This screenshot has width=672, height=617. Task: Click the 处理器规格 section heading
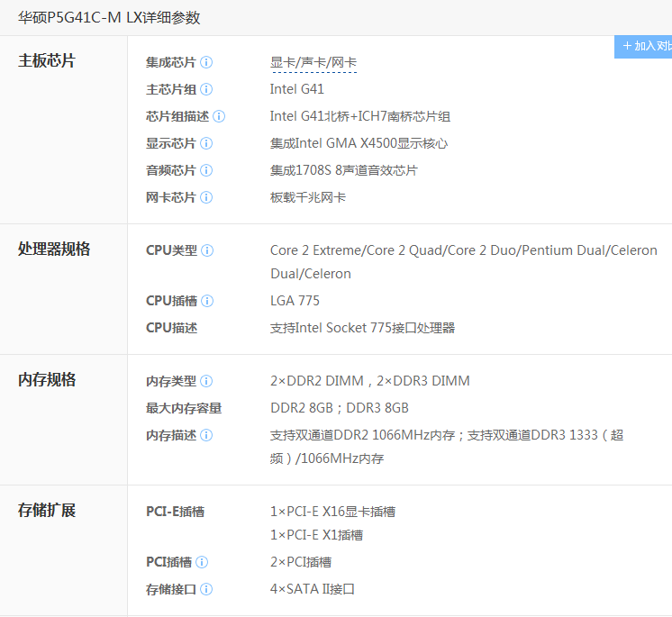pos(54,249)
